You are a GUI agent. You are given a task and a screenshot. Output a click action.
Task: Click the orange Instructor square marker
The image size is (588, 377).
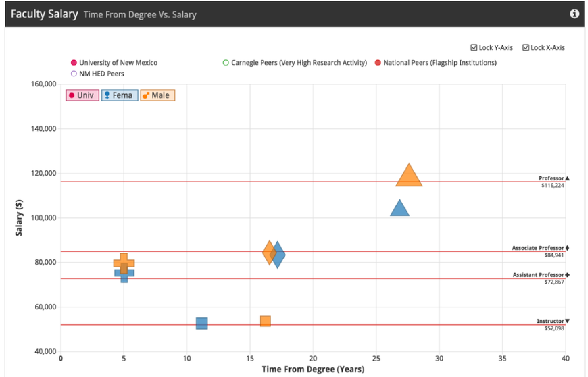265,321
